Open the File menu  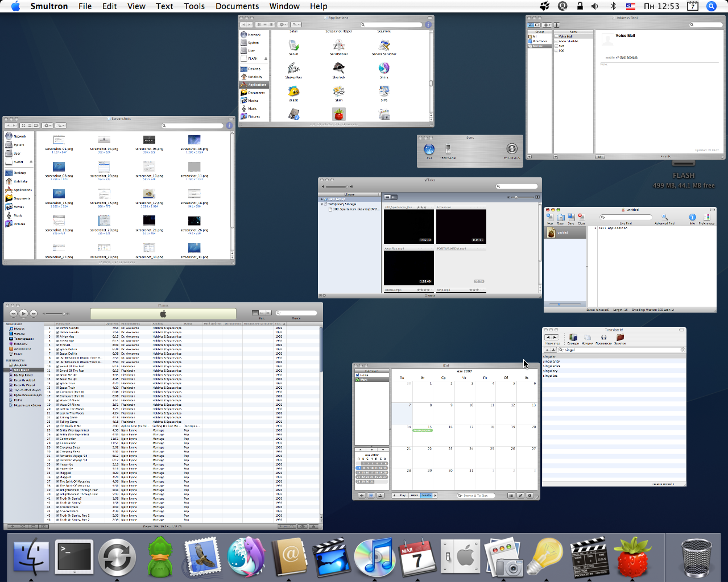coord(85,6)
